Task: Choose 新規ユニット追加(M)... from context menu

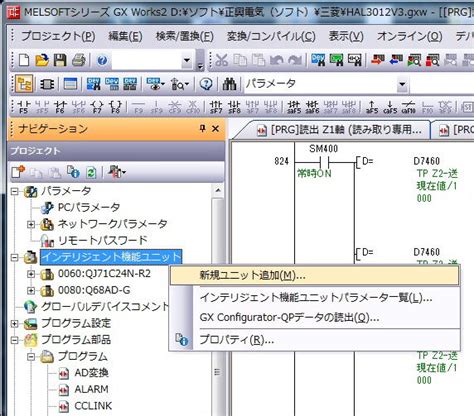Action: click(315, 275)
